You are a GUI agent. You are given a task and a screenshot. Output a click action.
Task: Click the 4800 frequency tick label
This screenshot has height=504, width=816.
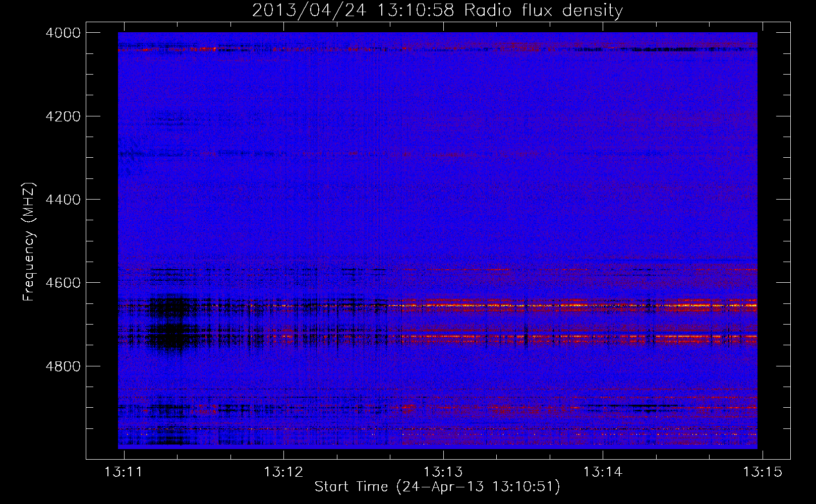tap(63, 366)
